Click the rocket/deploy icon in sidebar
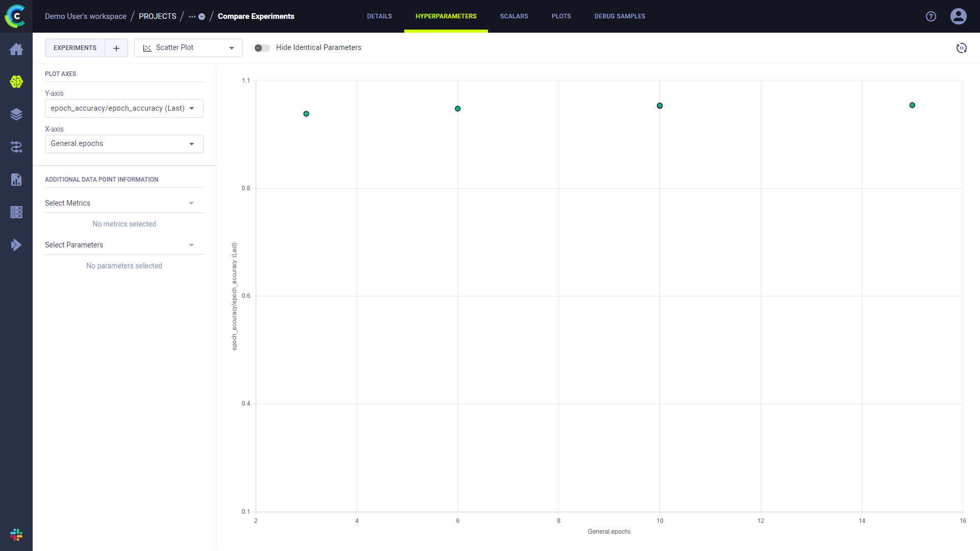The width and height of the screenshot is (980, 551). click(x=16, y=245)
